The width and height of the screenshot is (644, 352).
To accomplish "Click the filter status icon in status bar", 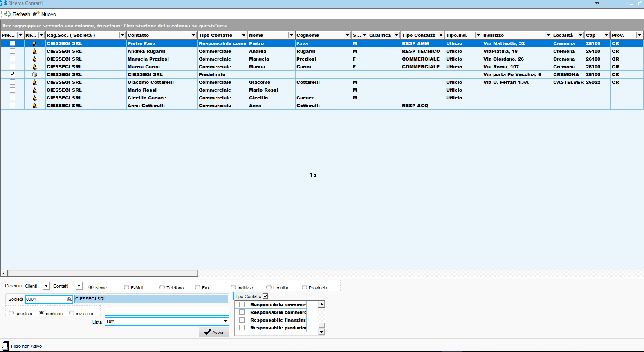I will tap(5, 346).
